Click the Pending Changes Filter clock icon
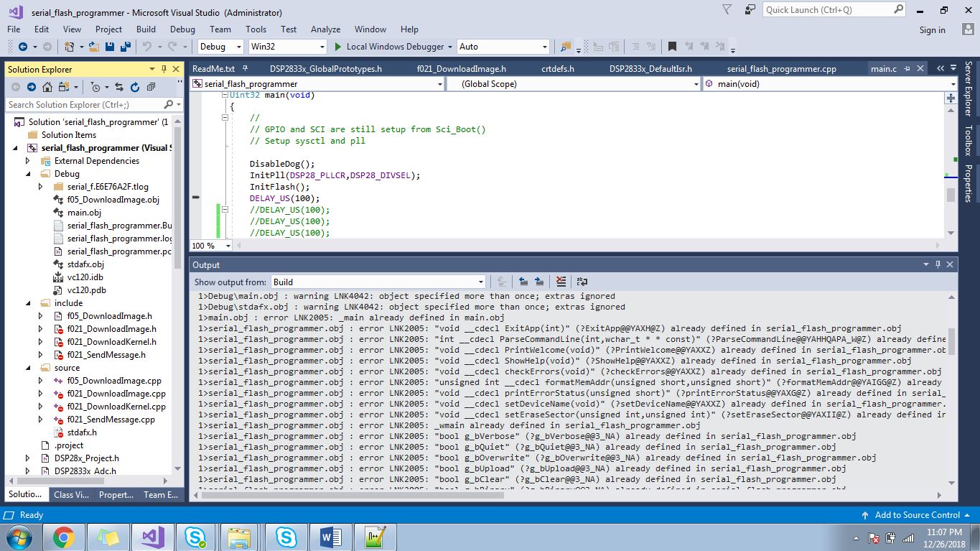Viewport: 980px width, 551px height. [95, 87]
